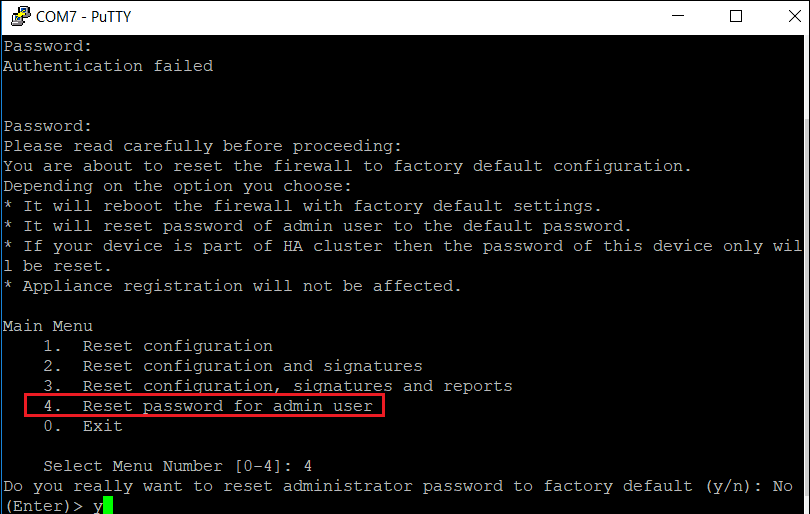Click the 'Do you really want to reset' line

click(x=398, y=487)
